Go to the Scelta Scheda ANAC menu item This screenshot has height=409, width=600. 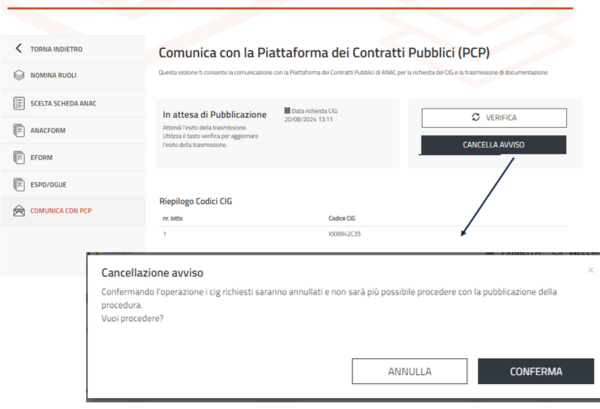[62, 103]
